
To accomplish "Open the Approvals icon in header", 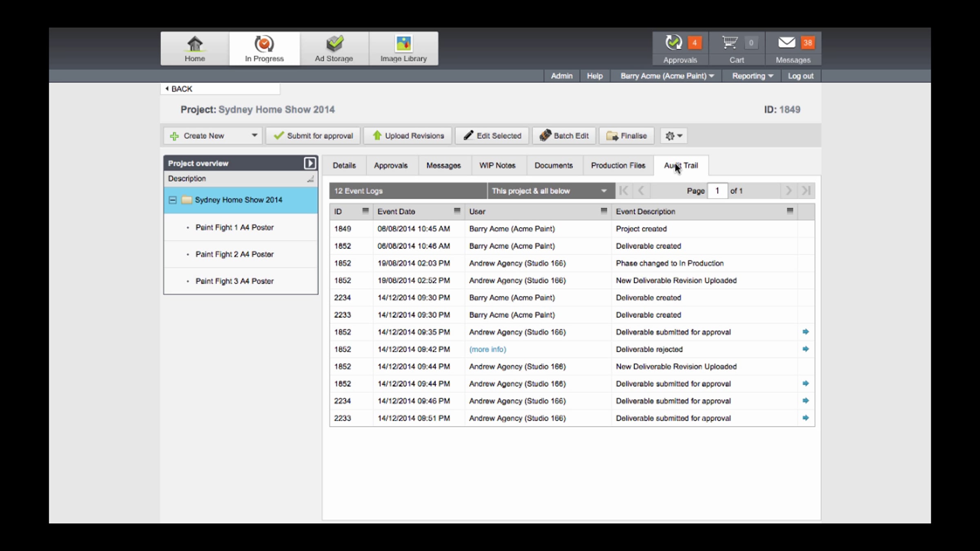I will [x=673, y=42].
